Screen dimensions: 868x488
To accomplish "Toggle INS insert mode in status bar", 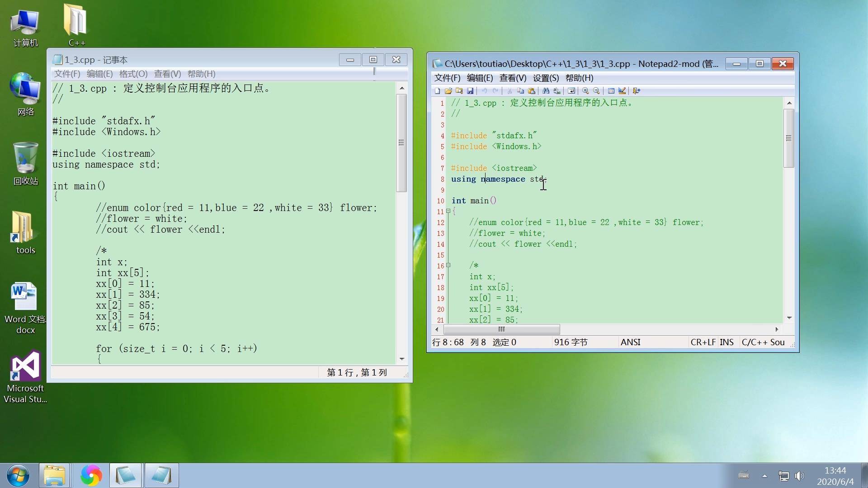I will 726,343.
